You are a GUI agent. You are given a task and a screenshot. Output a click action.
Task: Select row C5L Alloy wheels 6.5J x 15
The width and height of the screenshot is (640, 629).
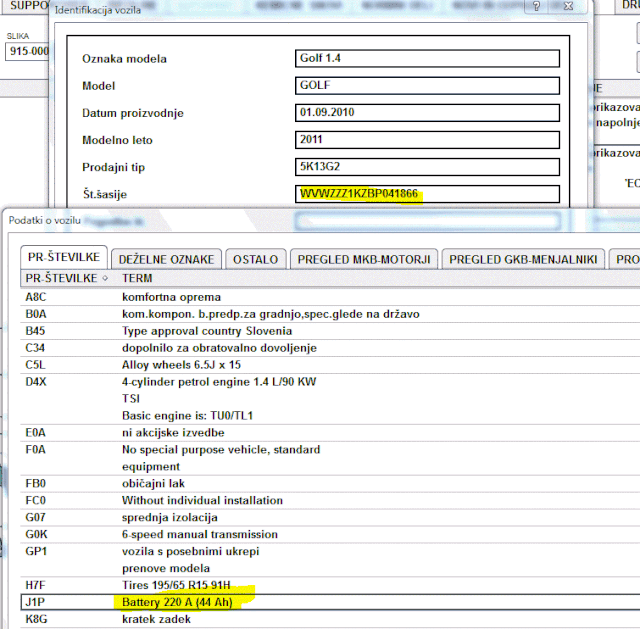(330, 365)
